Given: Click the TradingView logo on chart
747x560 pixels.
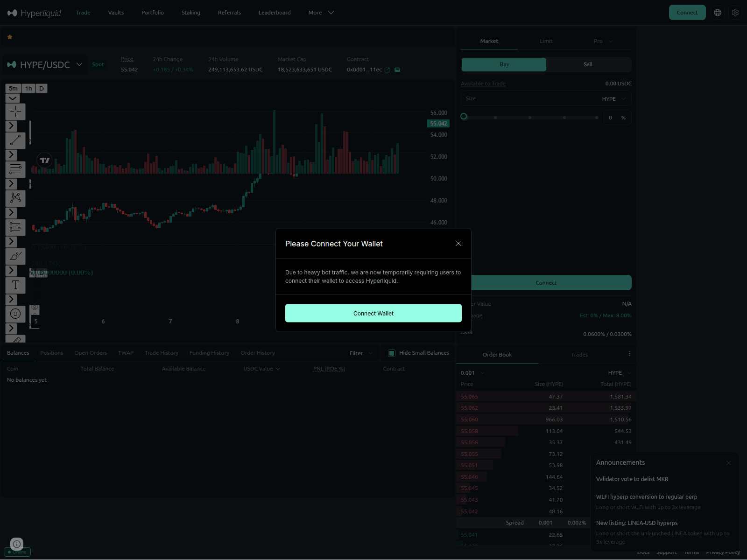Looking at the screenshot, I should tap(44, 160).
